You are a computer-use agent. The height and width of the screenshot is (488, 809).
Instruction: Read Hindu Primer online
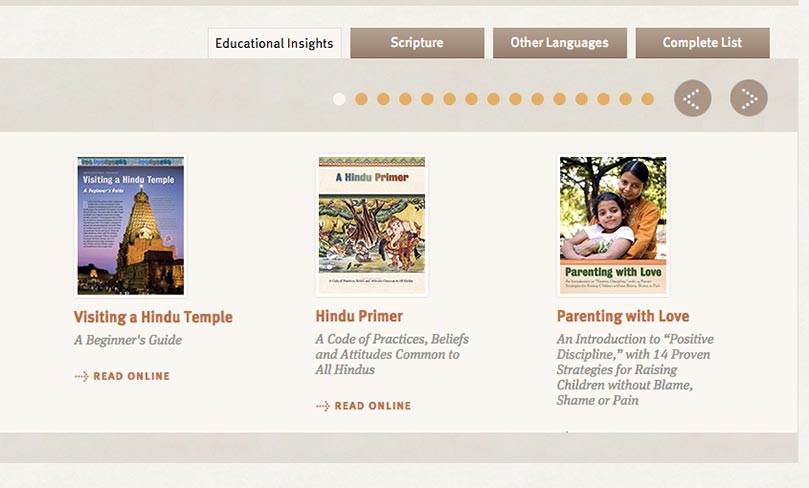372,407
